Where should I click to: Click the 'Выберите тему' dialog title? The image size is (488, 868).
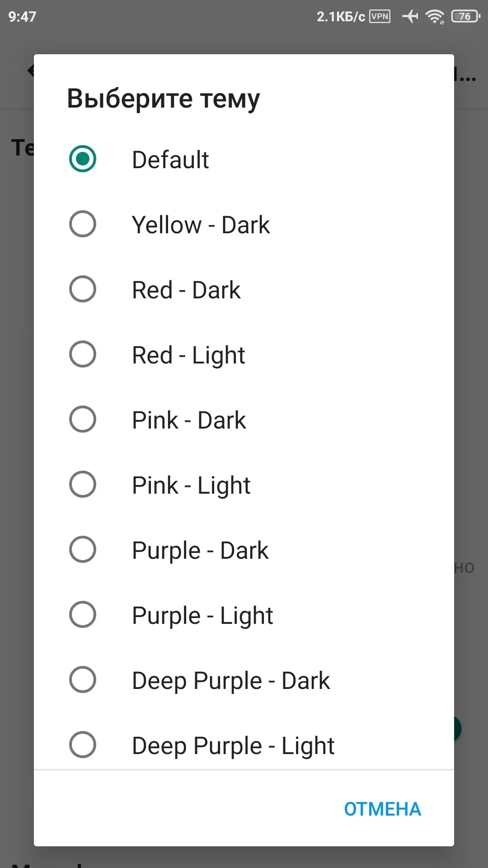tap(164, 99)
